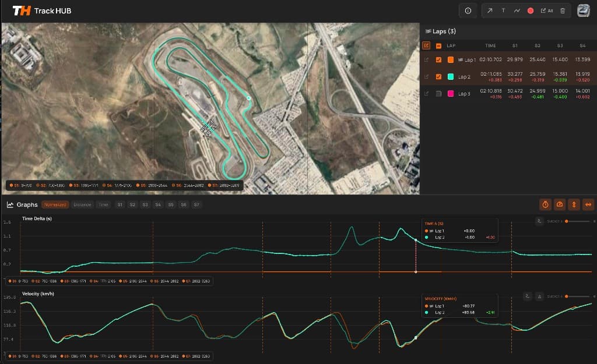Click the export All button
This screenshot has width=597, height=364.
pos(546,10)
